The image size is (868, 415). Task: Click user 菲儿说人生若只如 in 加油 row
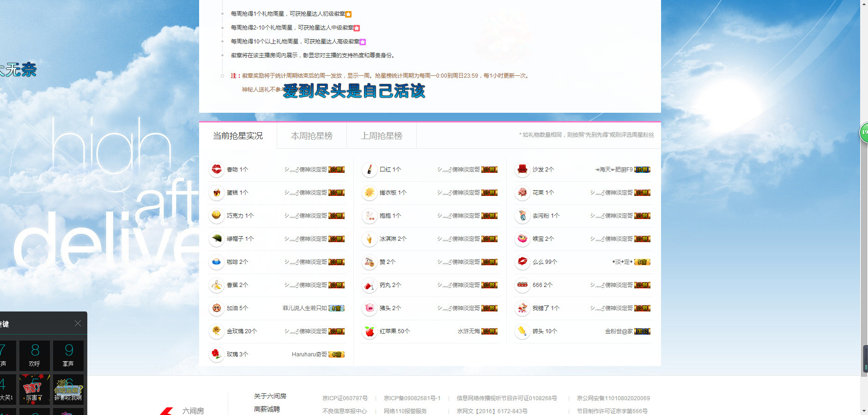(x=305, y=308)
